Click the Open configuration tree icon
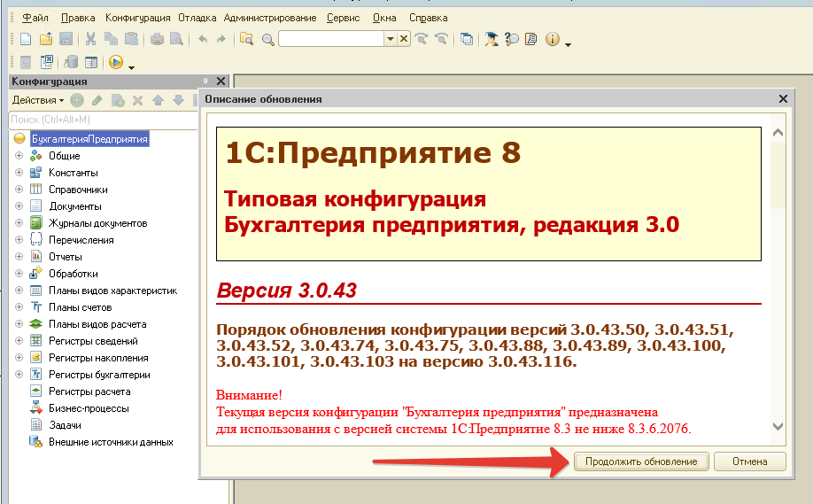Screen dimensions: 813x504 26,62
